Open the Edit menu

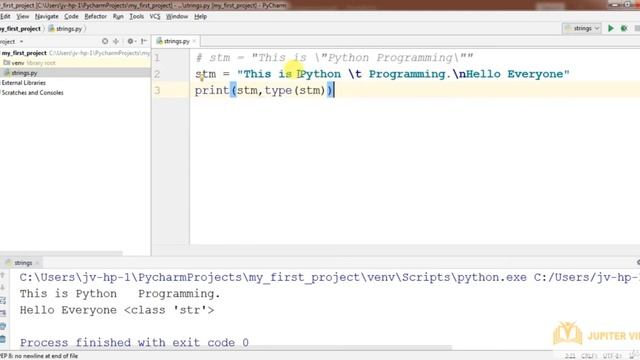(5, 16)
